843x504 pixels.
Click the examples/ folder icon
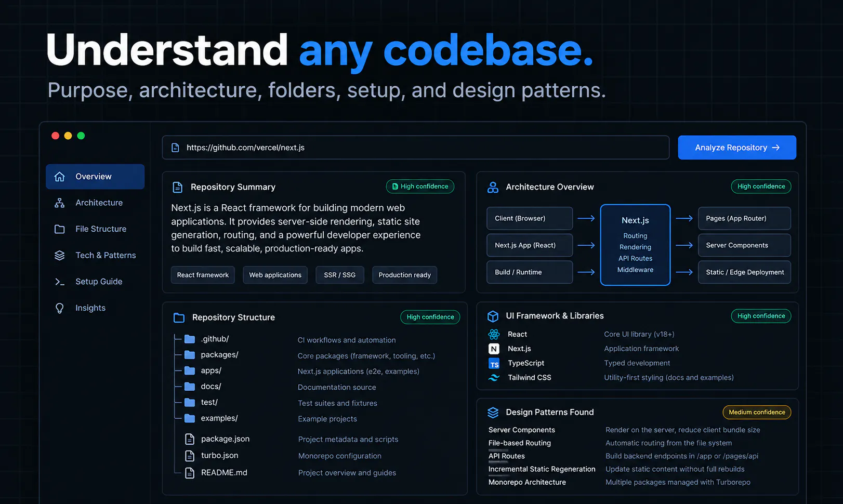190,418
